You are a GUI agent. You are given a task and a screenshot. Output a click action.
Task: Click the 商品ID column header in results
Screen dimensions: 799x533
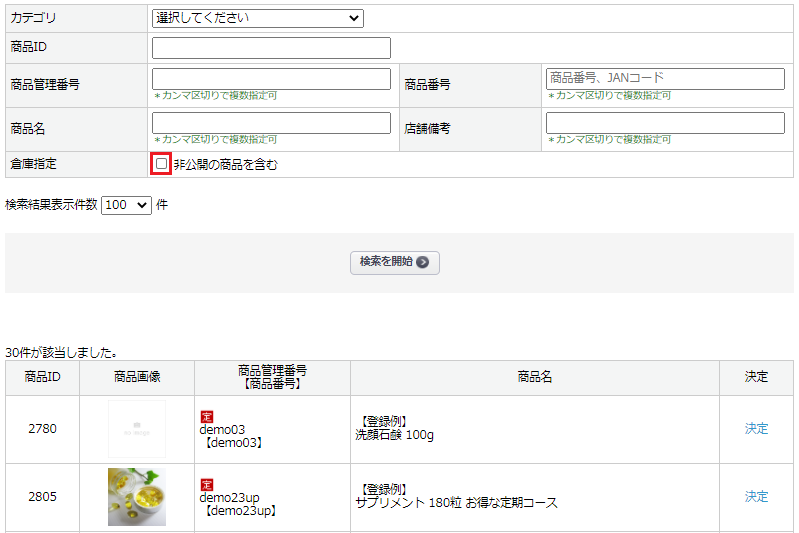(x=42, y=377)
